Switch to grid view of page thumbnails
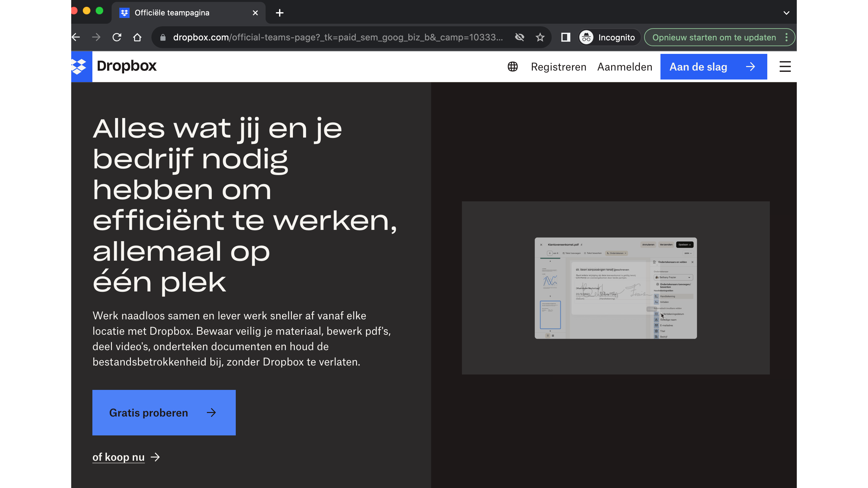Viewport: 868px width, 488px height. pos(553,336)
